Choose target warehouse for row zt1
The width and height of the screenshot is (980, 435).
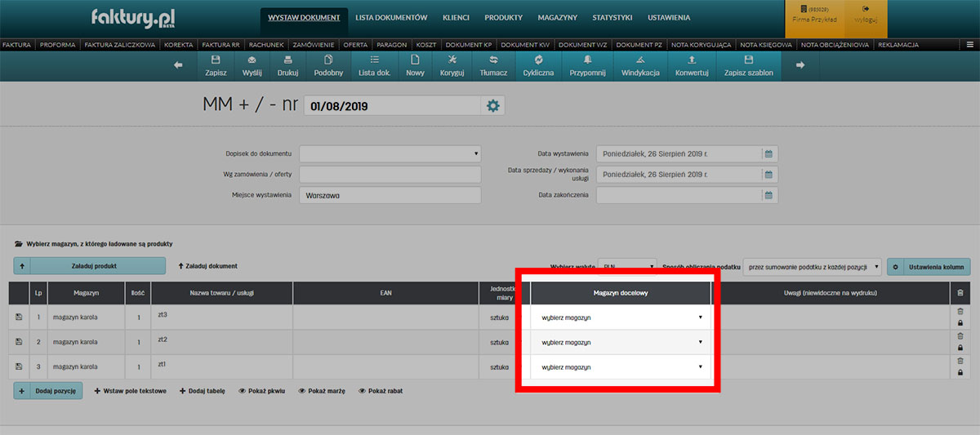621,366
